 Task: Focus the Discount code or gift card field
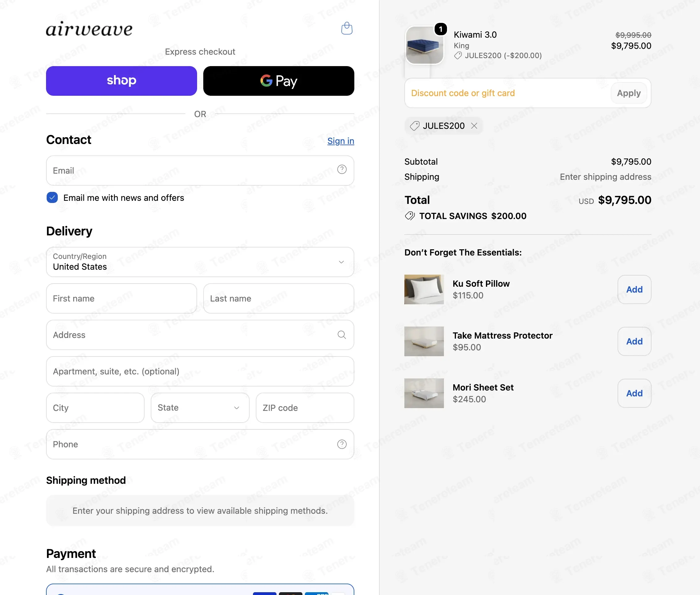point(507,93)
